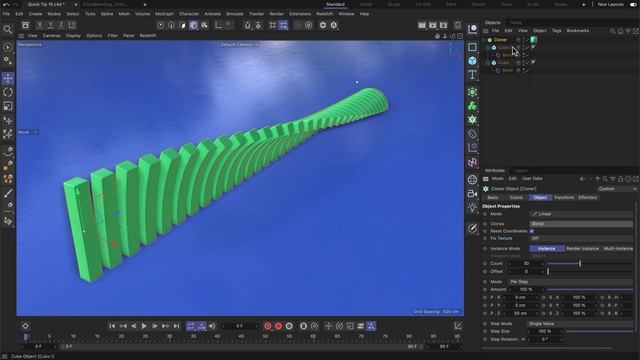Jump to the end of the timeline
Screen dimensions: 640x360
pyautogui.click(x=176, y=326)
